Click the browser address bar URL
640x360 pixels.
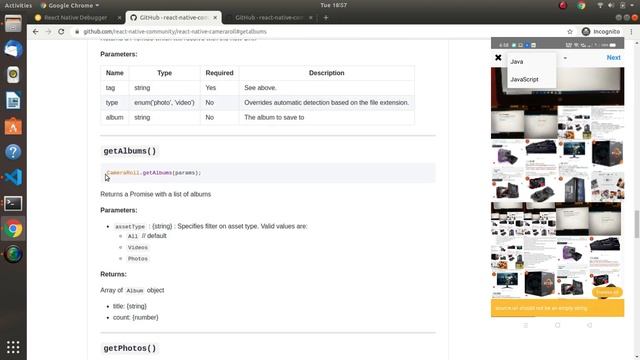click(175, 31)
